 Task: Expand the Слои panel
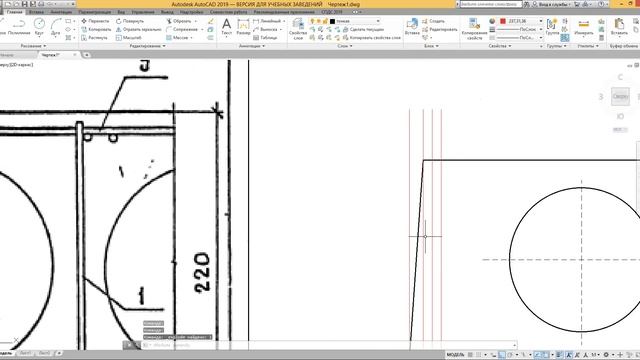(345, 46)
